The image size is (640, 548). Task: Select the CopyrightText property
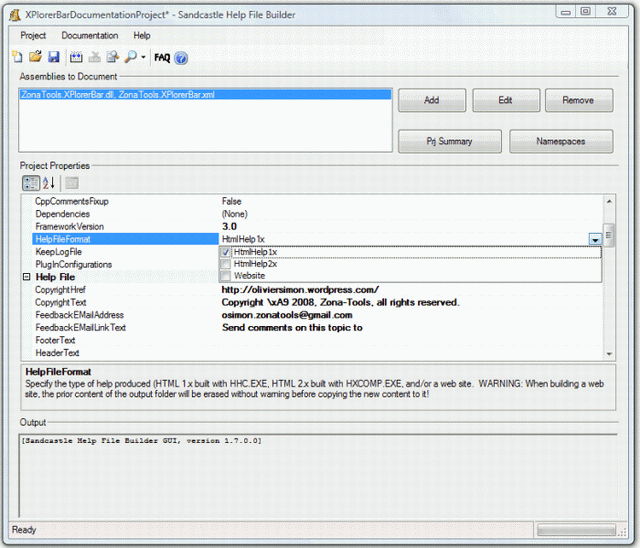tap(61, 303)
